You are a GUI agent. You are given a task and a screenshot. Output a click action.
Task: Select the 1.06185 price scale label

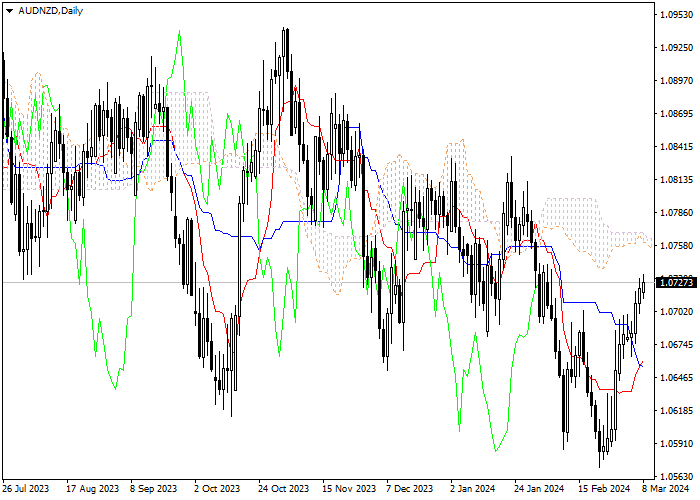[676, 410]
